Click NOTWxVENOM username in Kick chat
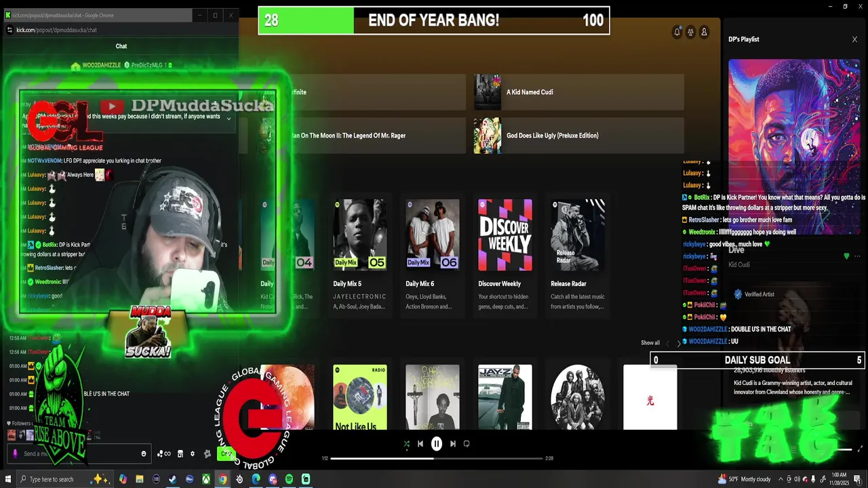This screenshot has height=488, width=868. (45, 161)
